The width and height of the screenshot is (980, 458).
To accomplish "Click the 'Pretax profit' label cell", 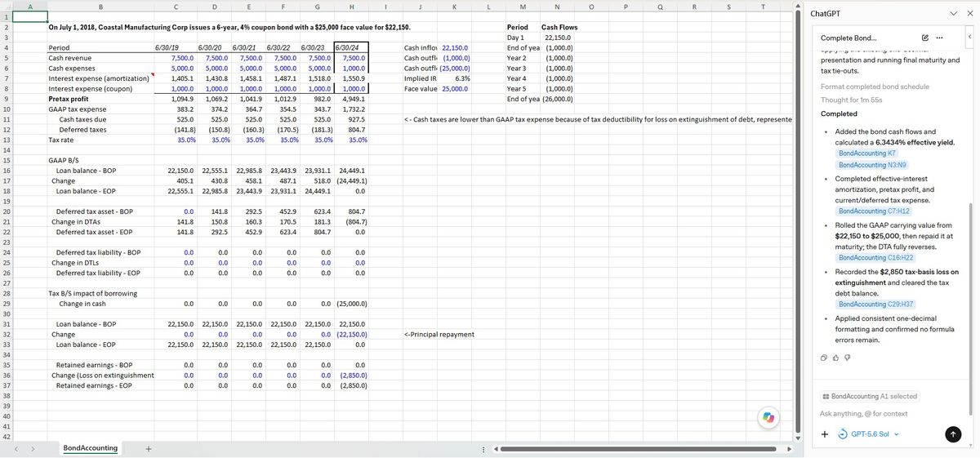I will coord(100,99).
